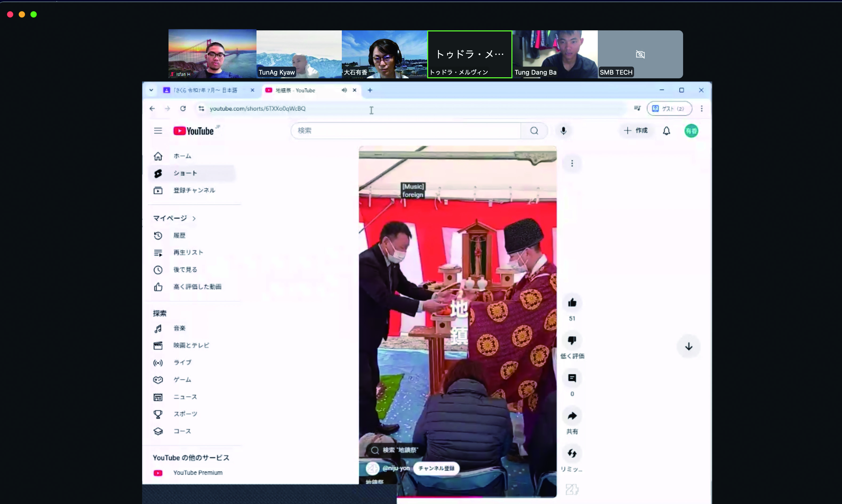Click the Remix icon
This screenshot has height=504, width=842.
coord(572,453)
